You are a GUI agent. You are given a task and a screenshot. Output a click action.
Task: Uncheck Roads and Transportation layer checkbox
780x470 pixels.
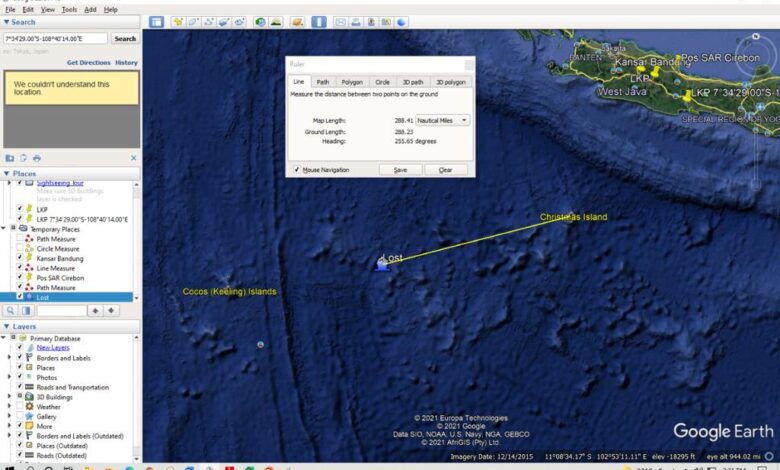click(20, 387)
